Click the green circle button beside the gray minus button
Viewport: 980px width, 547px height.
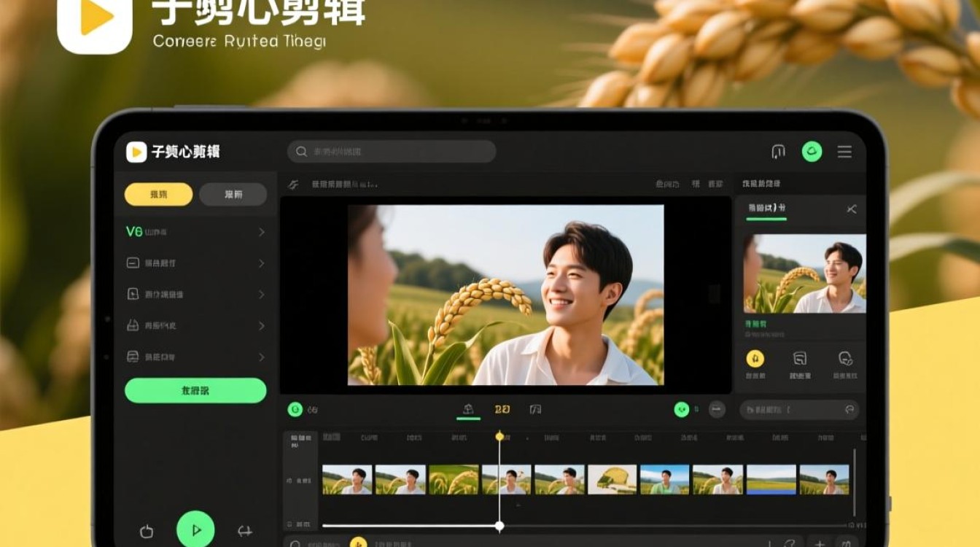tap(682, 410)
